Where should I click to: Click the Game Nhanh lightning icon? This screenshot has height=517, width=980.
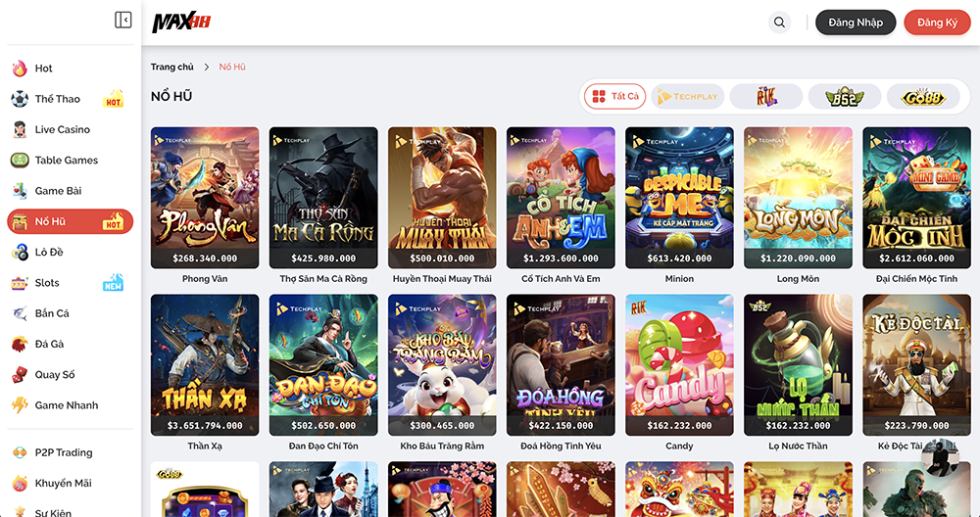click(20, 404)
